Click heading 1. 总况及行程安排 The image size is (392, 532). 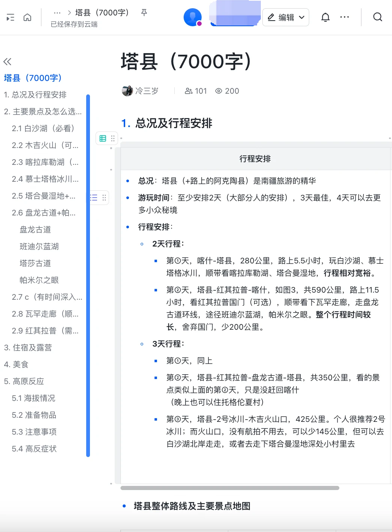[x=167, y=123]
